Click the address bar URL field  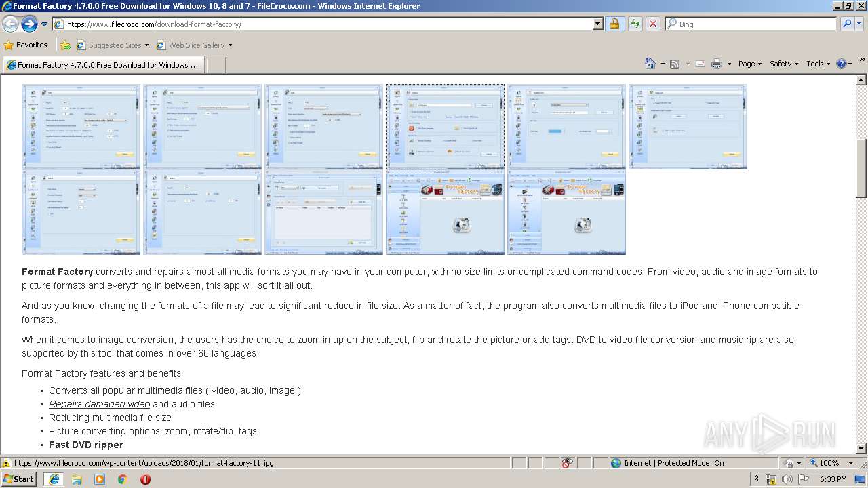(322, 24)
